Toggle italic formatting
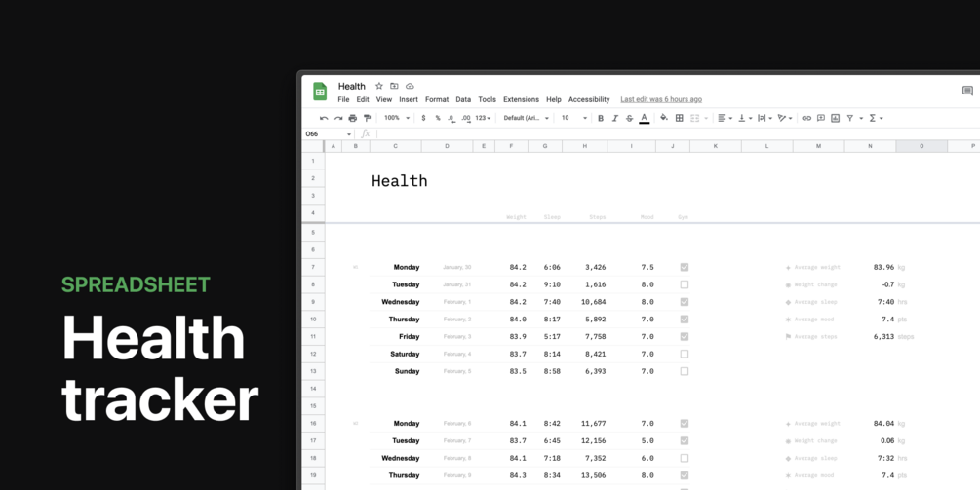 (615, 118)
